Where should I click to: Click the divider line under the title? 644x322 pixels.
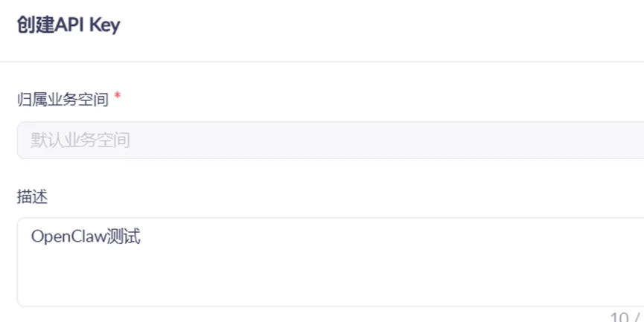322,62
